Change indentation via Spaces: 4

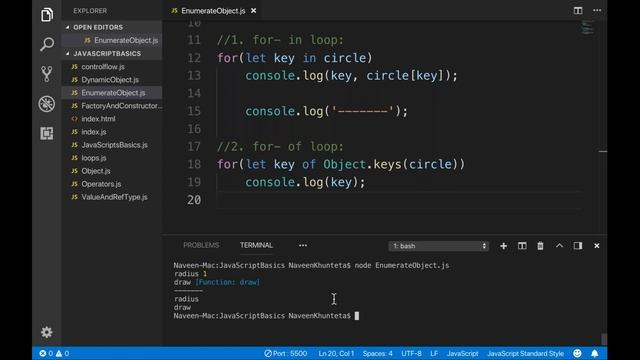coord(378,353)
